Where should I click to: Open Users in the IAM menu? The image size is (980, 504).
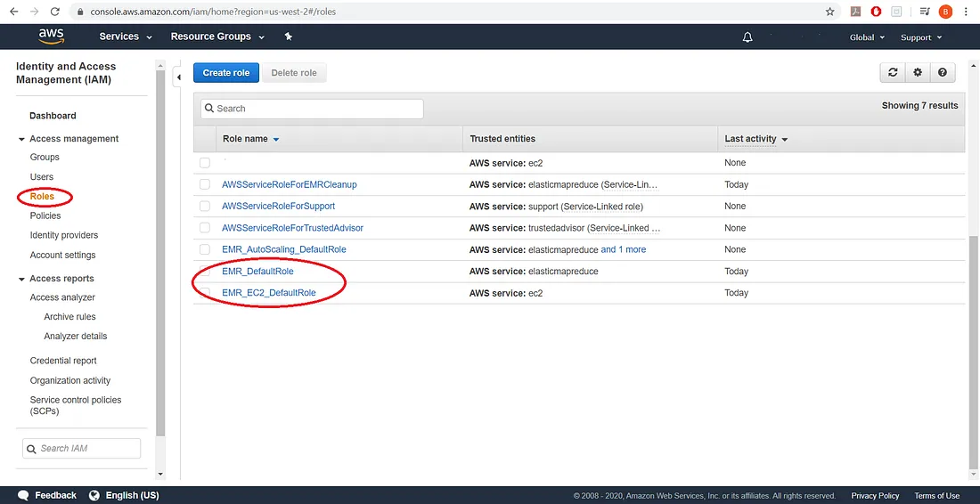click(41, 176)
